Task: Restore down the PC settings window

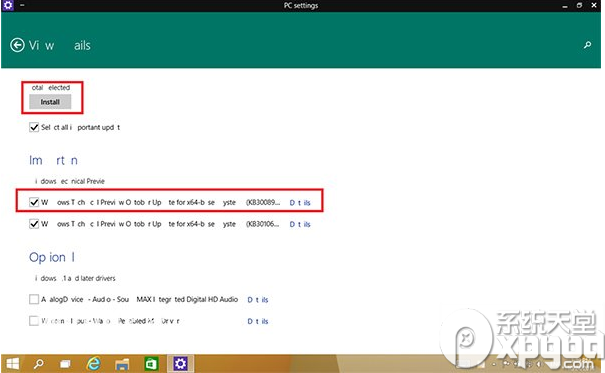Action: 579,5
